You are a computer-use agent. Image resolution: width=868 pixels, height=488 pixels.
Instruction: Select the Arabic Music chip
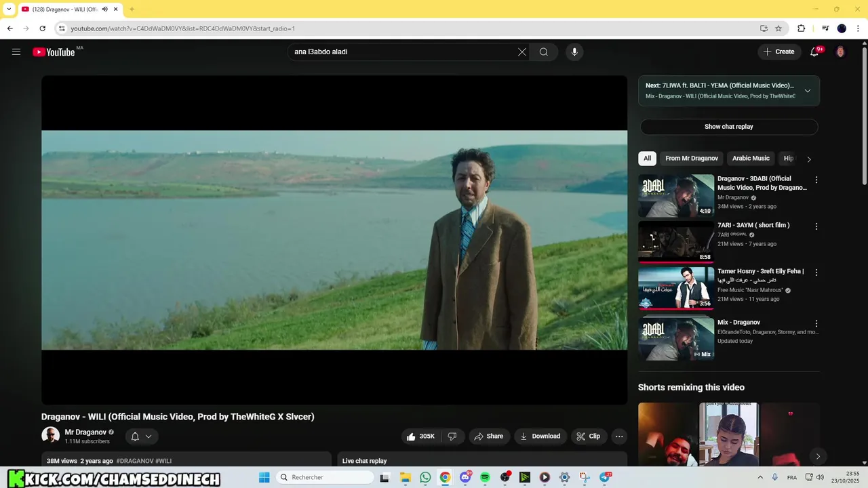coord(751,159)
